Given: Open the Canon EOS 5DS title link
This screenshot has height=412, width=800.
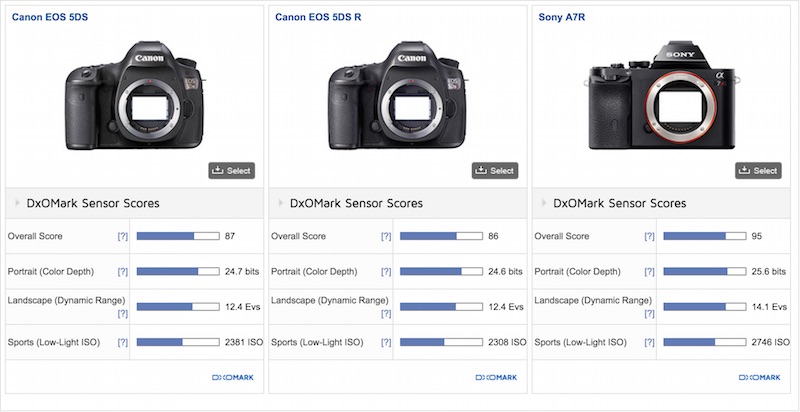Looking at the screenshot, I should 50,17.
